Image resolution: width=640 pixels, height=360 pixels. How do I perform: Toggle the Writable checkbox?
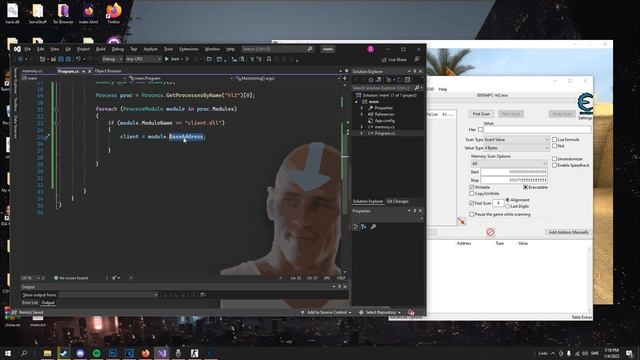[472, 187]
